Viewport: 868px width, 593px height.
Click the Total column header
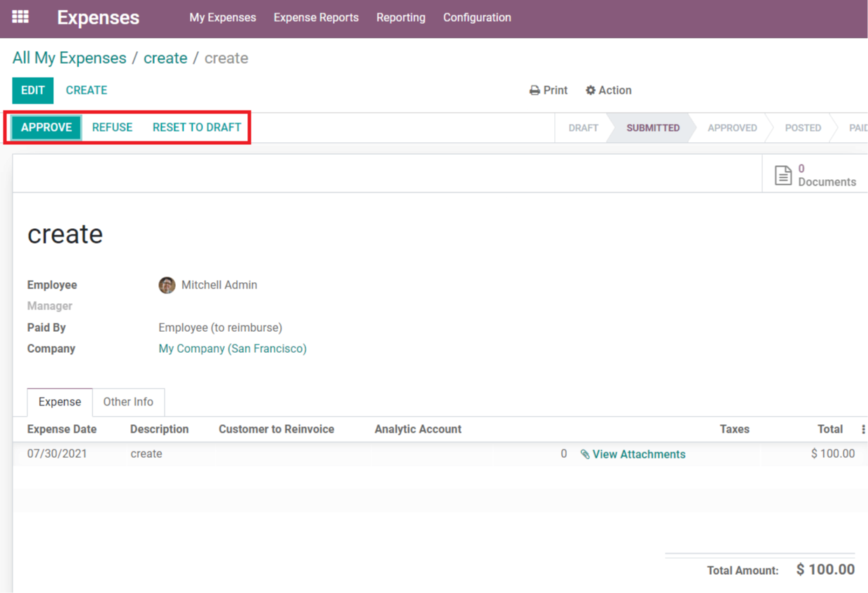tap(830, 429)
